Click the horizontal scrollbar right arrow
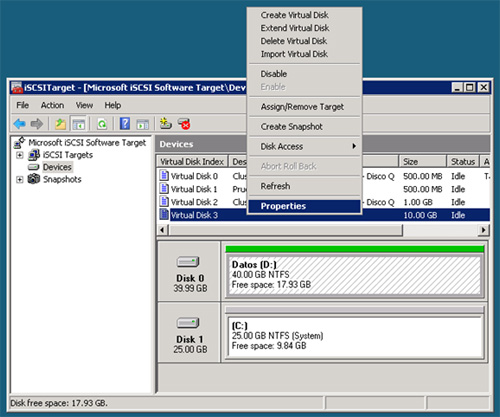Viewport: 500px width, 417px height. pyautogui.click(x=483, y=230)
